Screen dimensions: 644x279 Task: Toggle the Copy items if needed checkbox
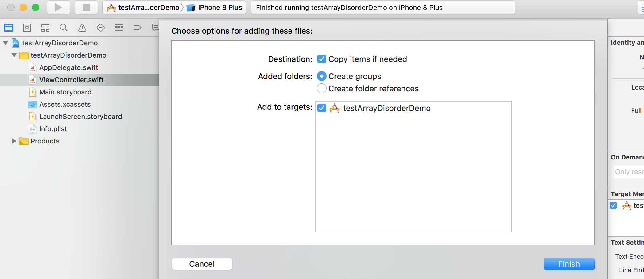coord(321,59)
